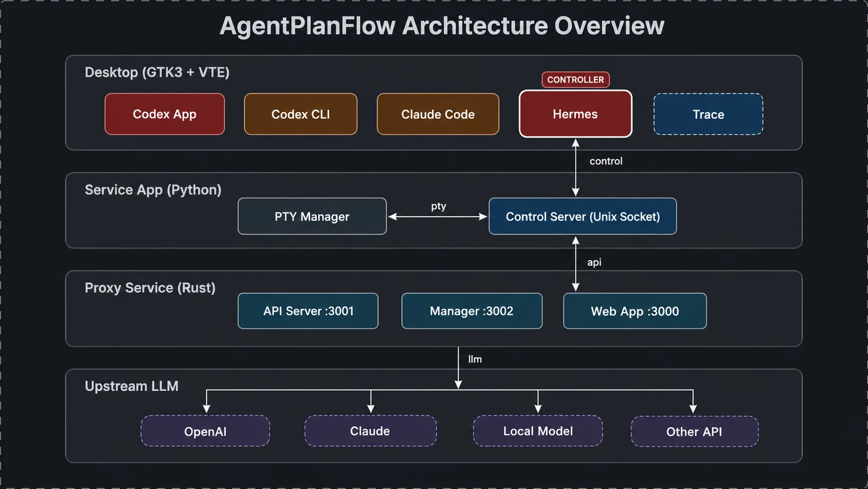Click the "control" connector label
The width and height of the screenshot is (868, 489).
click(x=606, y=161)
